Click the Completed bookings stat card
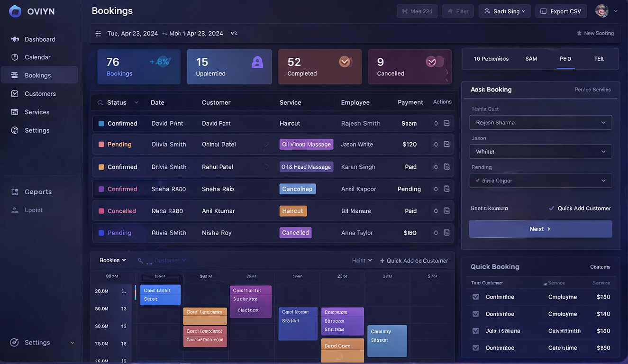628x364 pixels. (320, 66)
